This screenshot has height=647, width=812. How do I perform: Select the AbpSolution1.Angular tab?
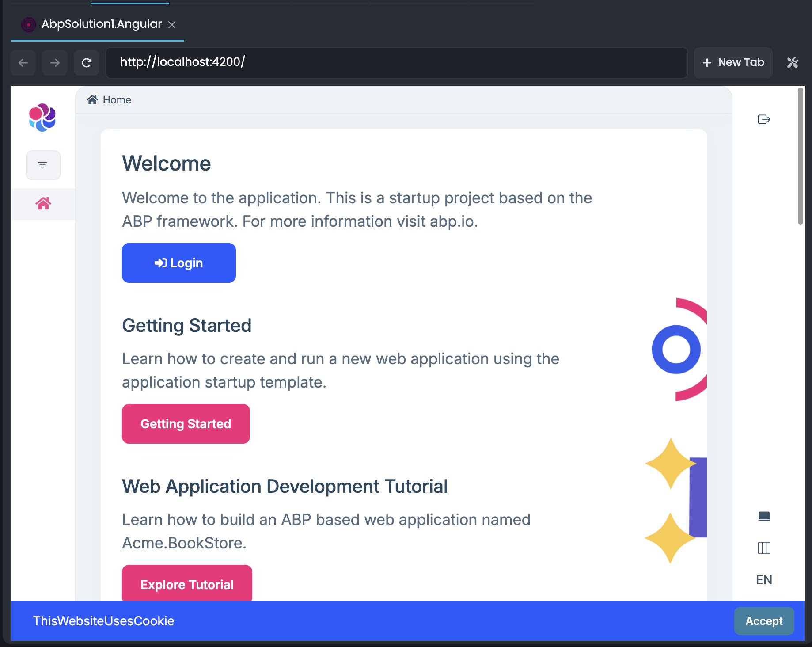[102, 24]
